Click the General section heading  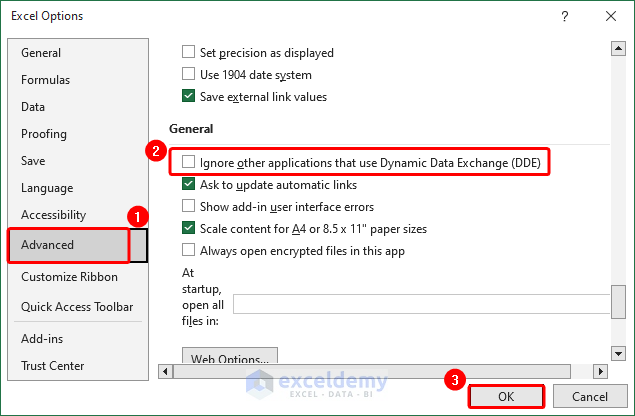click(191, 129)
